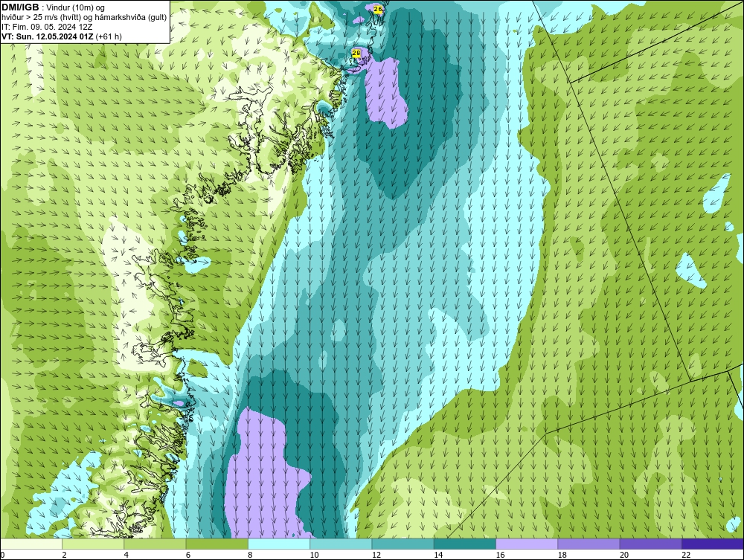Click the scale label '6'
The image size is (744, 560).
point(188,556)
